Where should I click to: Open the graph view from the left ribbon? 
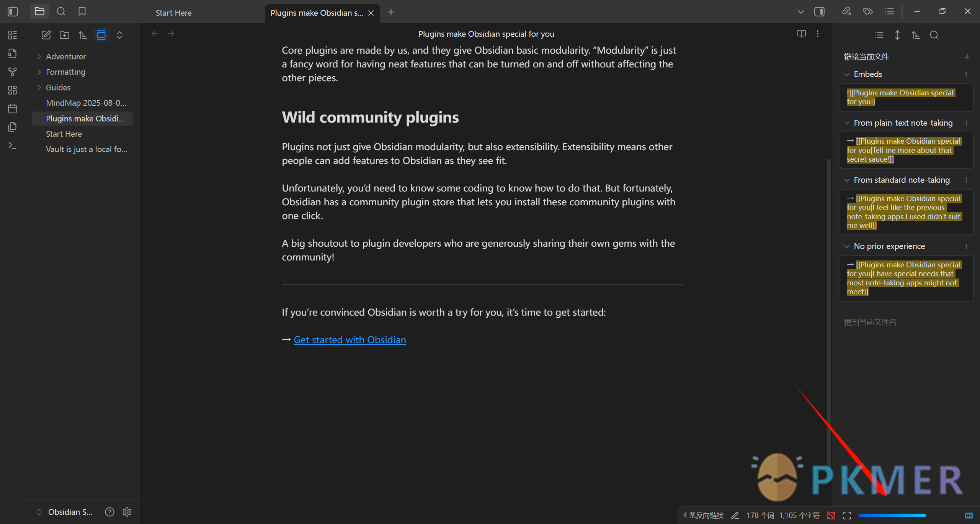pyautogui.click(x=12, y=72)
